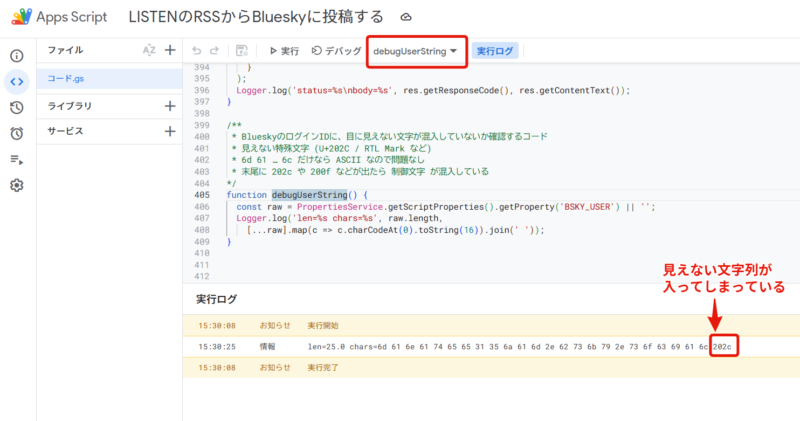
Task: Click the cloud save status icon
Action: tap(405, 18)
